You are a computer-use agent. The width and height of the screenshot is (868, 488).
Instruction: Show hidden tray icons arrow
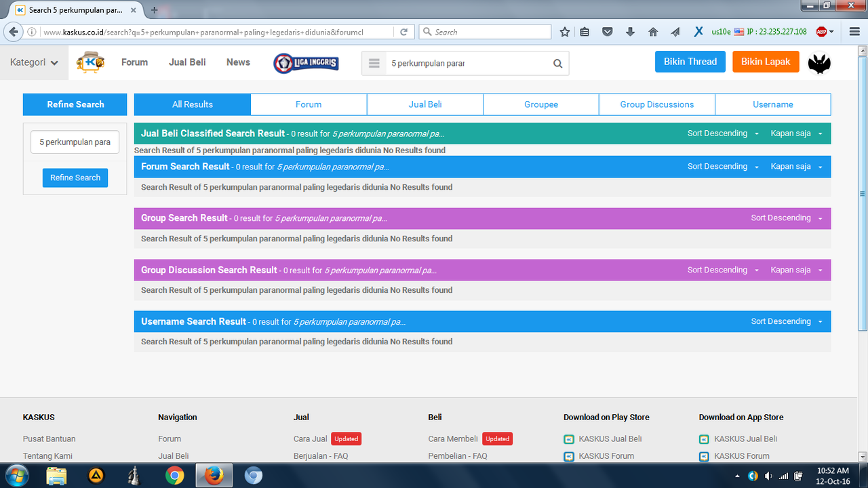737,476
